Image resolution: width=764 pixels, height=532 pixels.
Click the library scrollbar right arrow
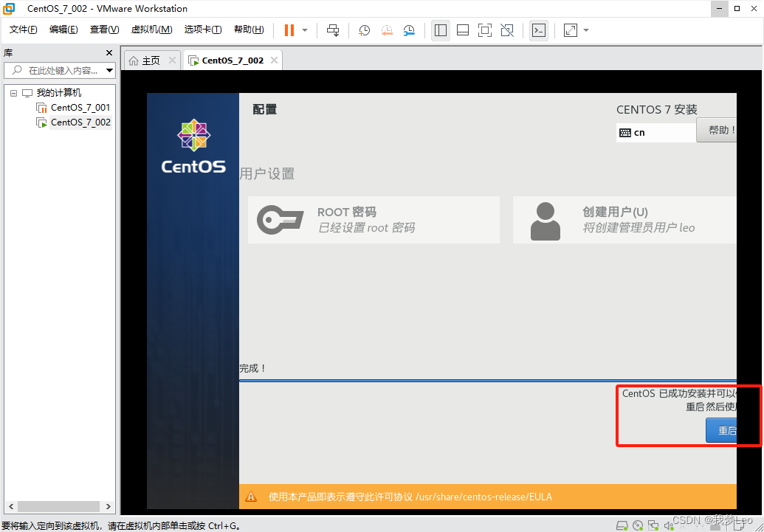pyautogui.click(x=109, y=506)
